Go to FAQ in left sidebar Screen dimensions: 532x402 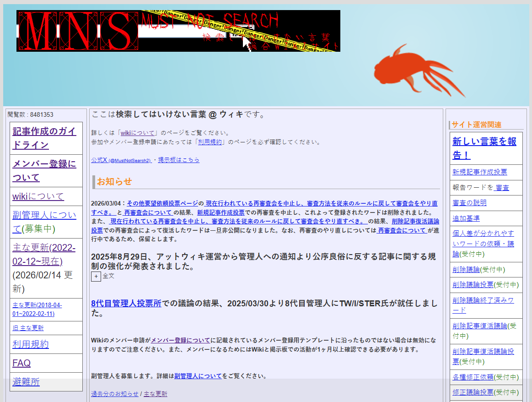[21, 363]
